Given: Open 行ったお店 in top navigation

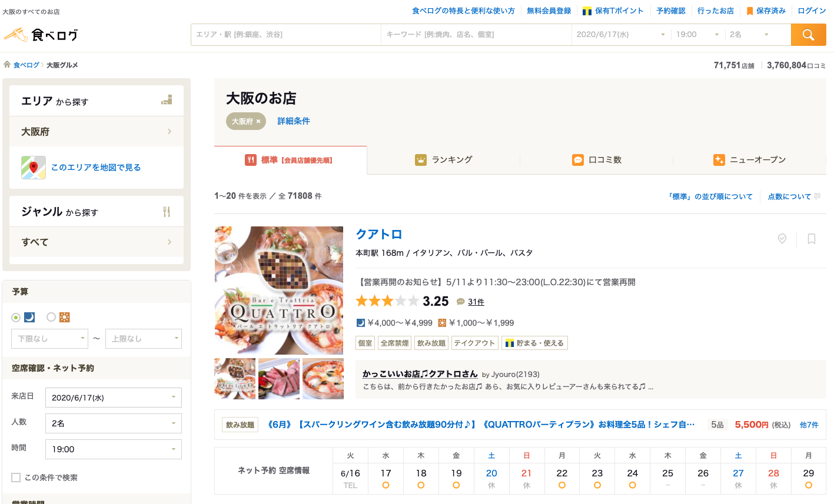Looking at the screenshot, I should pyautogui.click(x=716, y=11).
